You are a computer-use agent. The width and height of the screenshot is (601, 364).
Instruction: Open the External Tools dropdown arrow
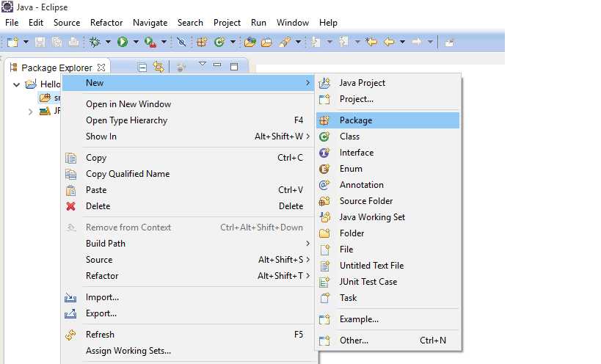[164, 42]
